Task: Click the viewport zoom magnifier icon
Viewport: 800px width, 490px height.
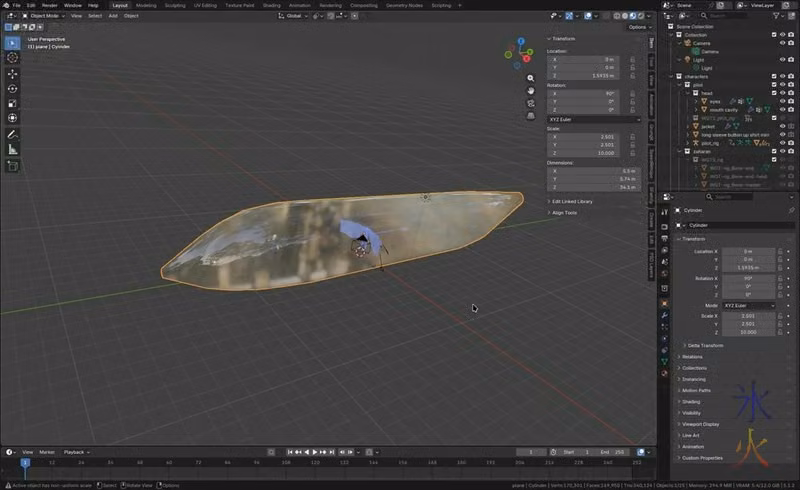Action: click(x=531, y=78)
